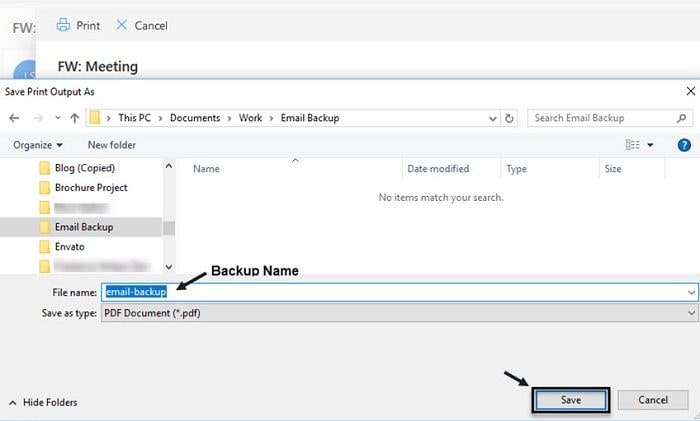Collapse the folder pane with Hide Folders

click(43, 402)
